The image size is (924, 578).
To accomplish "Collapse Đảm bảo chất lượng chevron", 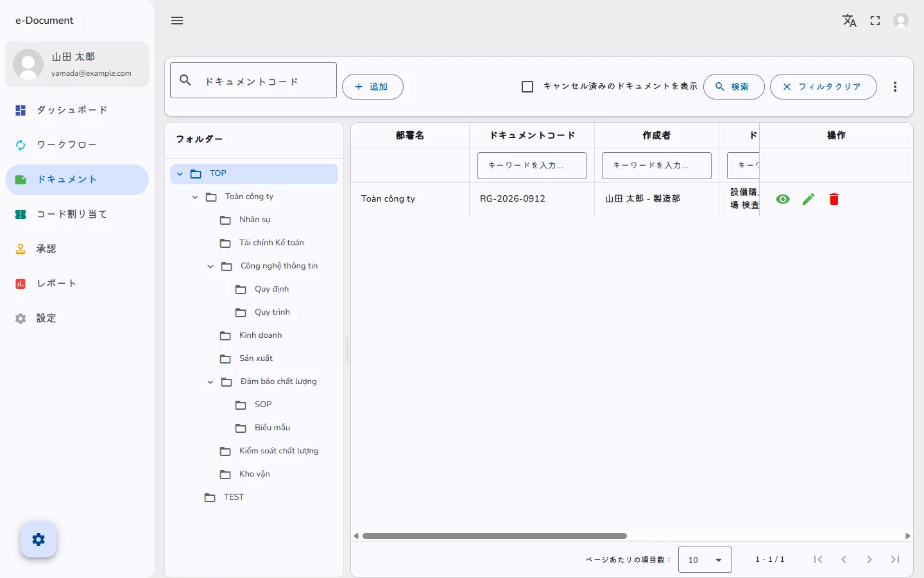I will pos(210,382).
